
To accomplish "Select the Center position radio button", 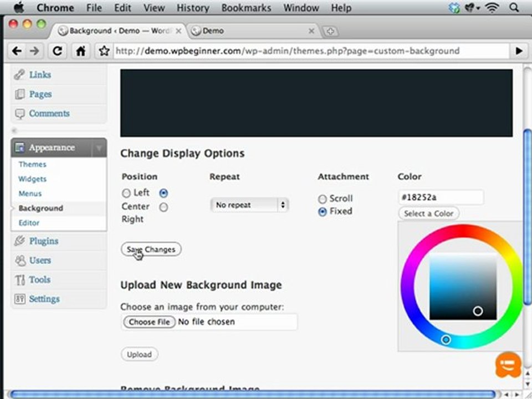I will (x=163, y=193).
